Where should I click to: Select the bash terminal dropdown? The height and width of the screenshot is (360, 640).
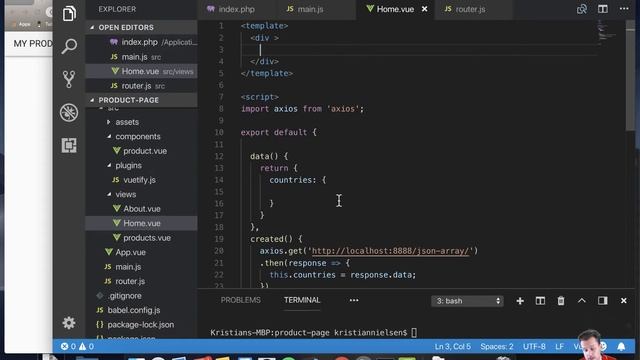[467, 301]
